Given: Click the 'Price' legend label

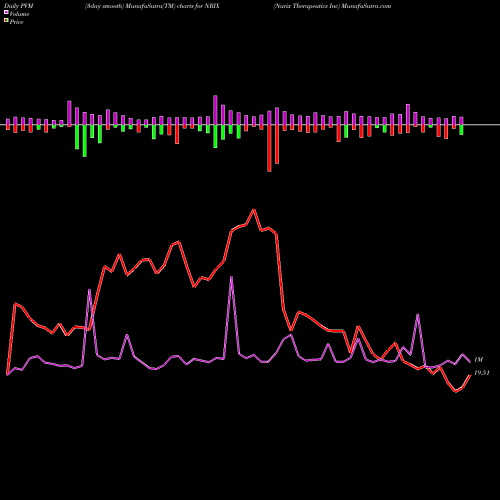Looking at the screenshot, I should pos(16,22).
